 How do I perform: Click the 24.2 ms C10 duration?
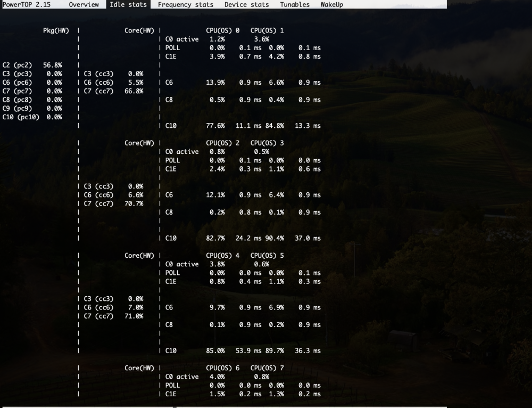coord(248,238)
